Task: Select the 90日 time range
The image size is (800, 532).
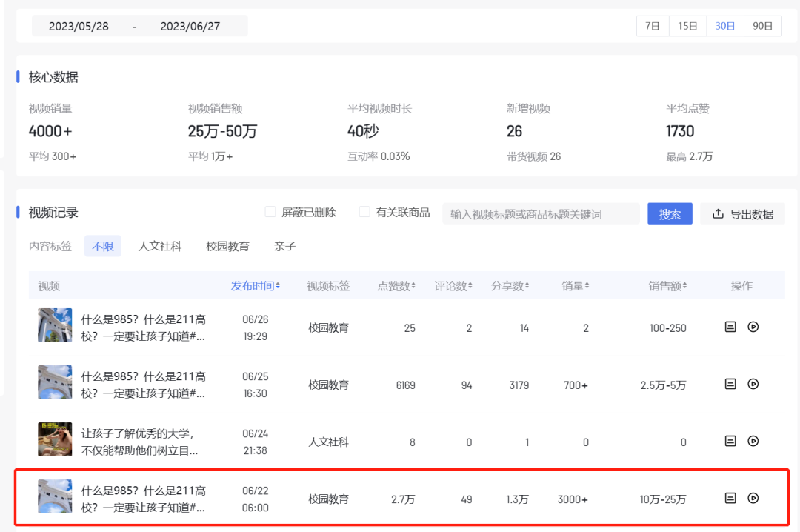Action: coord(762,25)
